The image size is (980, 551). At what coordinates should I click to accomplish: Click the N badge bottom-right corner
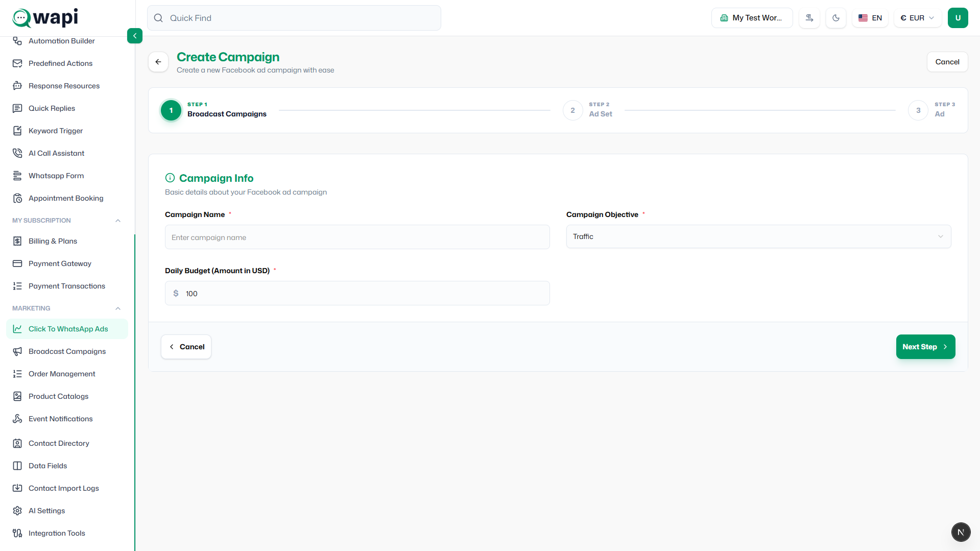tap(961, 532)
